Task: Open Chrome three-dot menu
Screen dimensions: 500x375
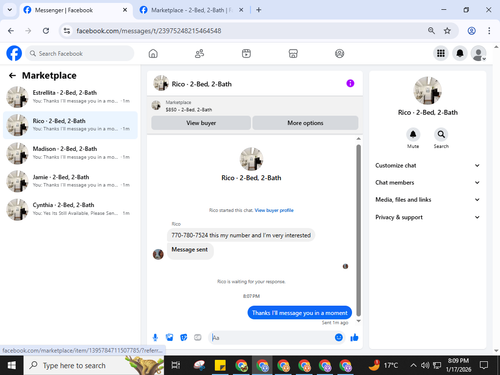Action: [489, 31]
